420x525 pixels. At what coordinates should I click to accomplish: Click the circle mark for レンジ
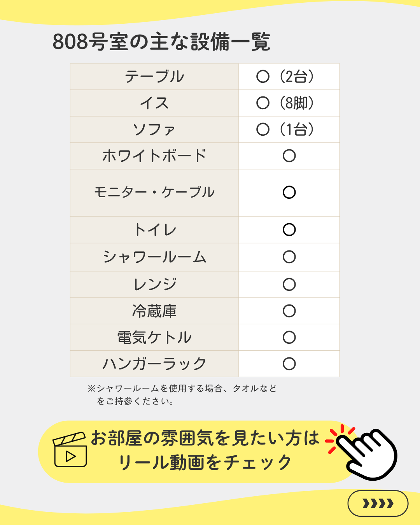(x=289, y=284)
